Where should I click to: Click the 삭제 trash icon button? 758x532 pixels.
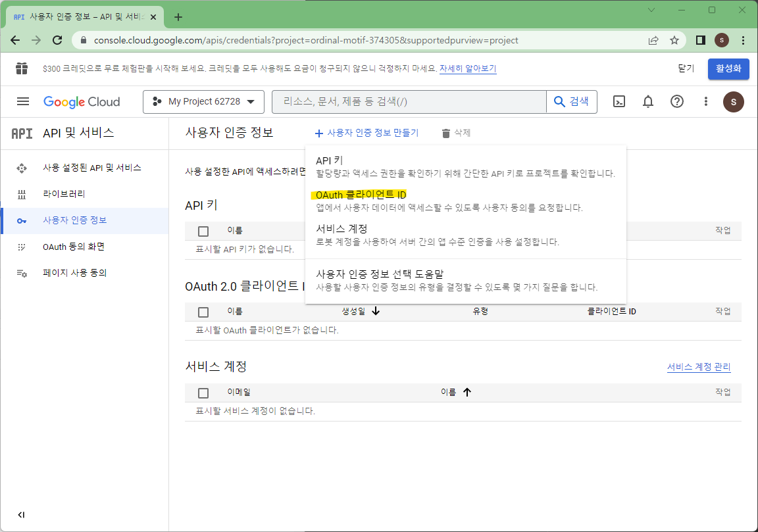(x=456, y=133)
